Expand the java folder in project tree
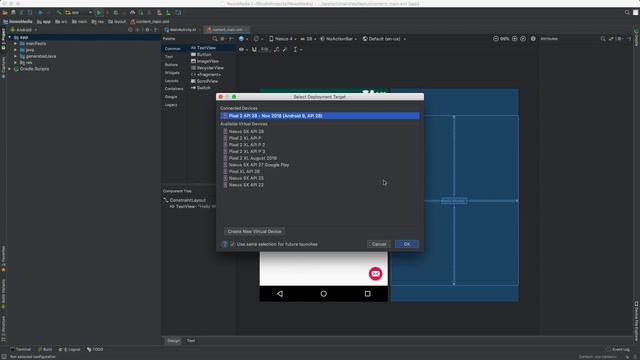Viewport: 640px width, 360px height. (16, 50)
